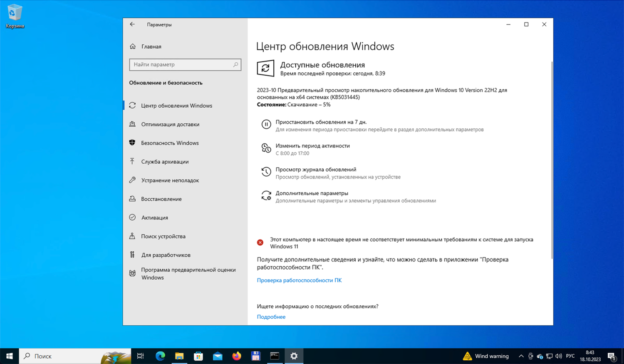Screen dimensions: 624x364
Task: Click the Settings gear on the taskbar
Action: pyautogui.click(x=294, y=356)
